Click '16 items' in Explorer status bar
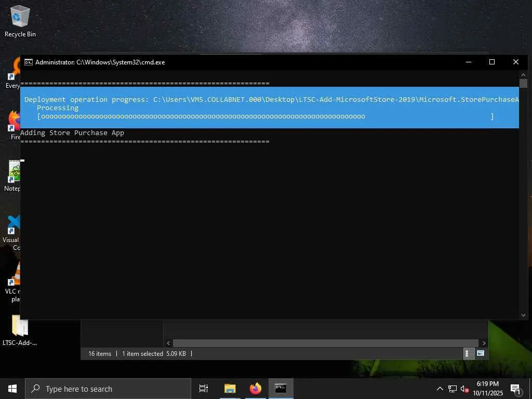The height and width of the screenshot is (399, 532). [x=100, y=353]
